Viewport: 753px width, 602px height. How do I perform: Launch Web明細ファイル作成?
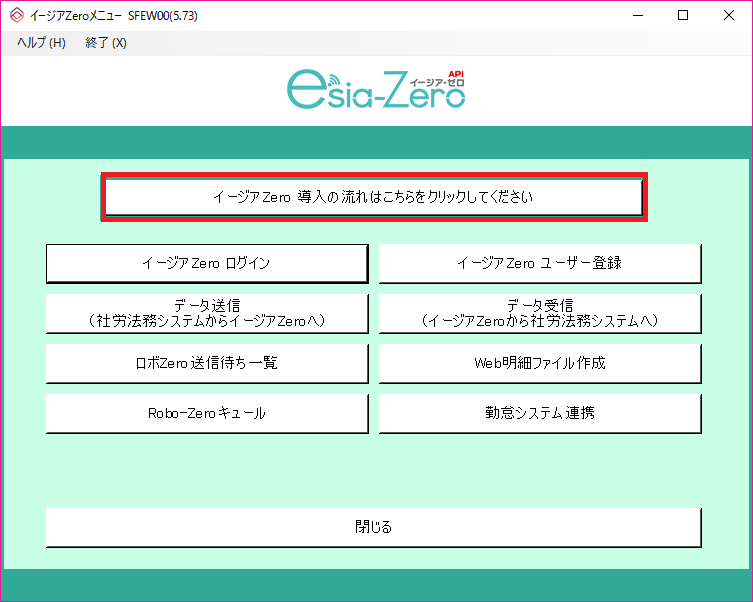pyautogui.click(x=540, y=363)
